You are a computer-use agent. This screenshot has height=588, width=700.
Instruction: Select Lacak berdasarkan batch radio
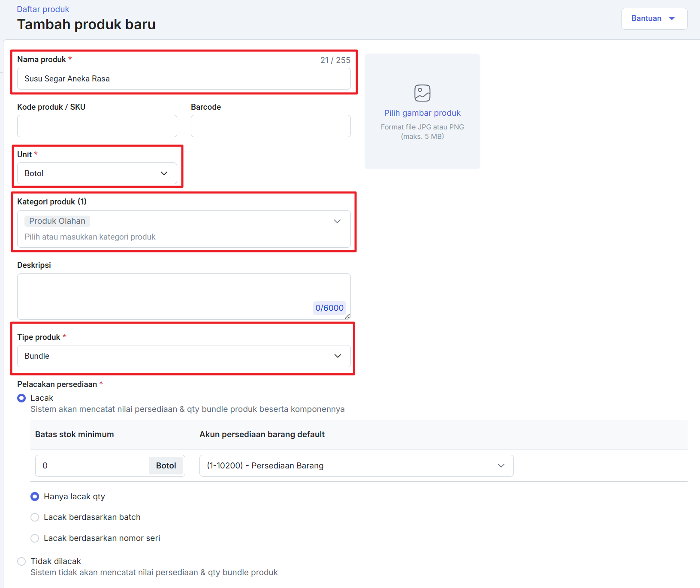tap(35, 517)
